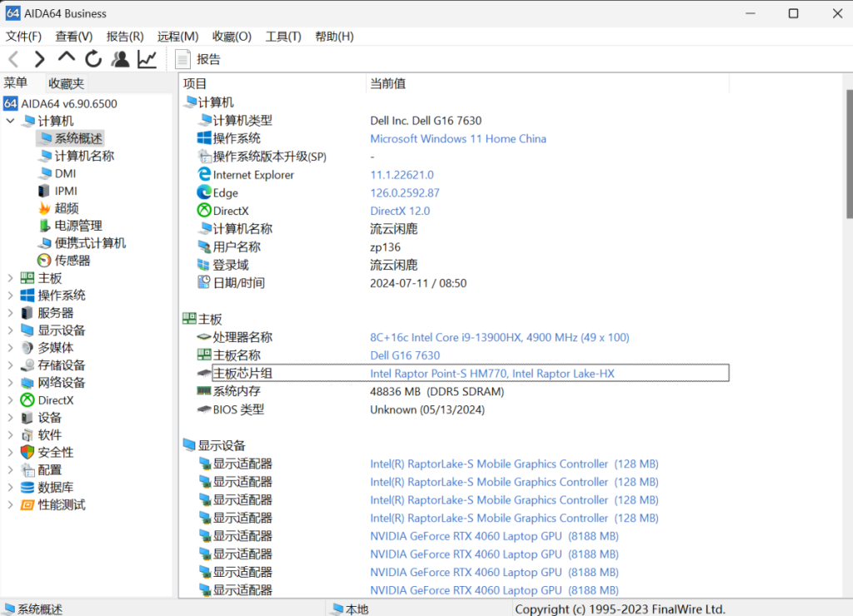The height and width of the screenshot is (616, 853).
Task: Collapse the 计算机 tree node
Action: coord(10,121)
